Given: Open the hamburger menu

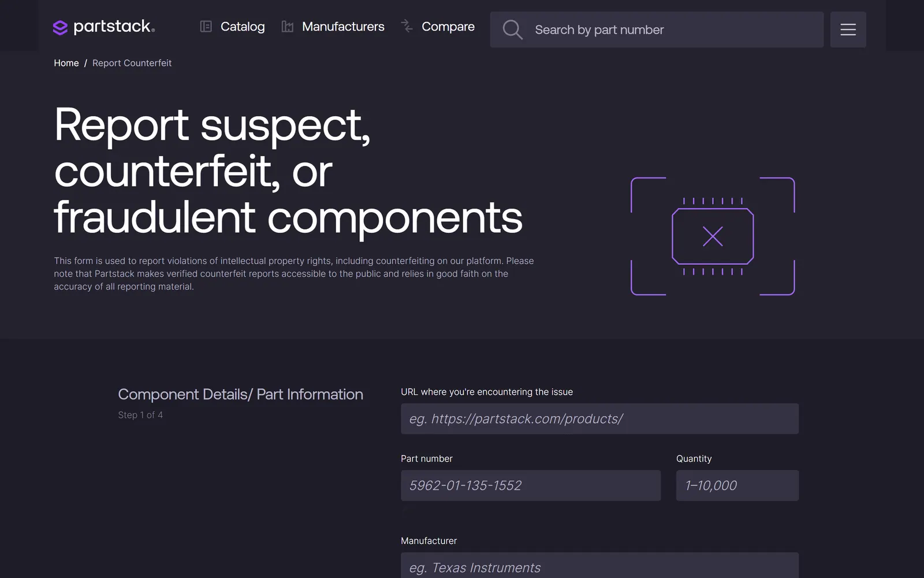Looking at the screenshot, I should (848, 29).
